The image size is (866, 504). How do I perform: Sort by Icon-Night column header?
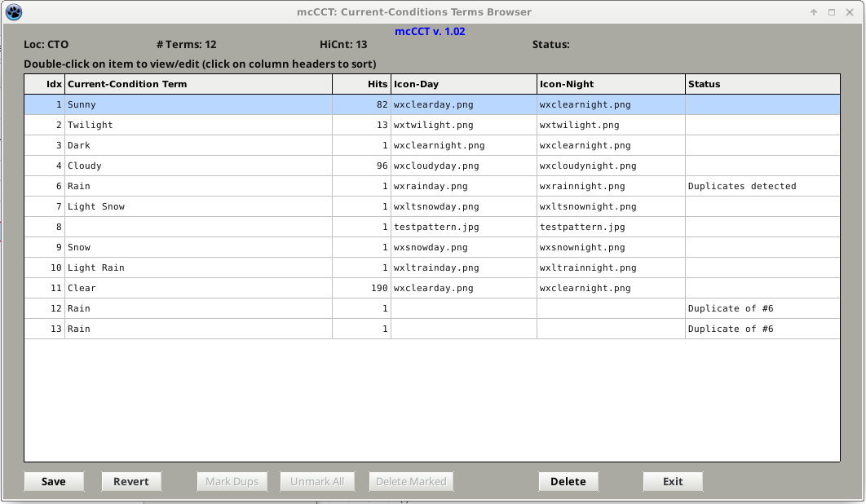[611, 84]
